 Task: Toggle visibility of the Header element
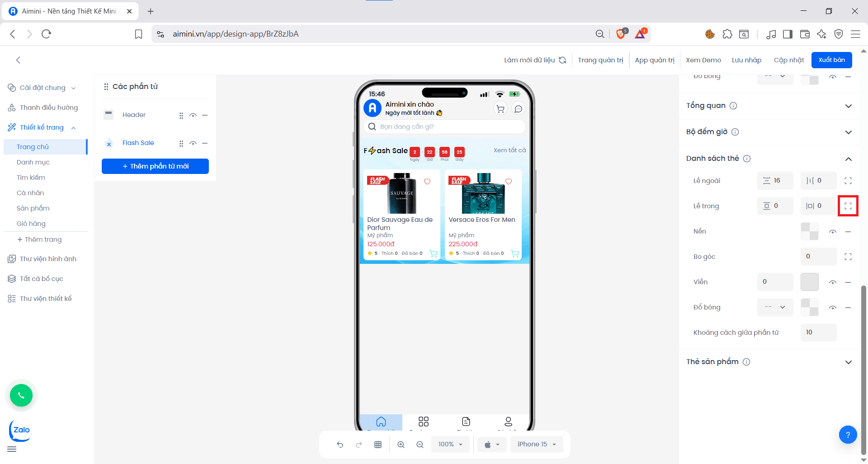tap(193, 115)
